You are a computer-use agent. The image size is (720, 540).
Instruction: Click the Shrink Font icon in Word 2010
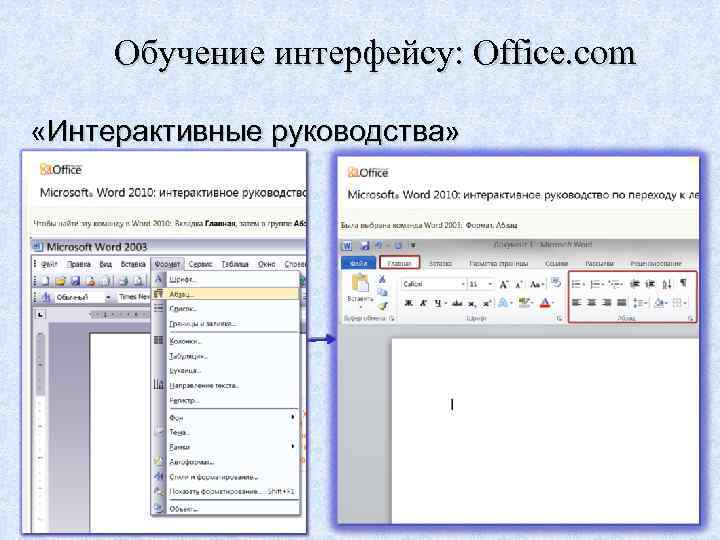point(518,285)
